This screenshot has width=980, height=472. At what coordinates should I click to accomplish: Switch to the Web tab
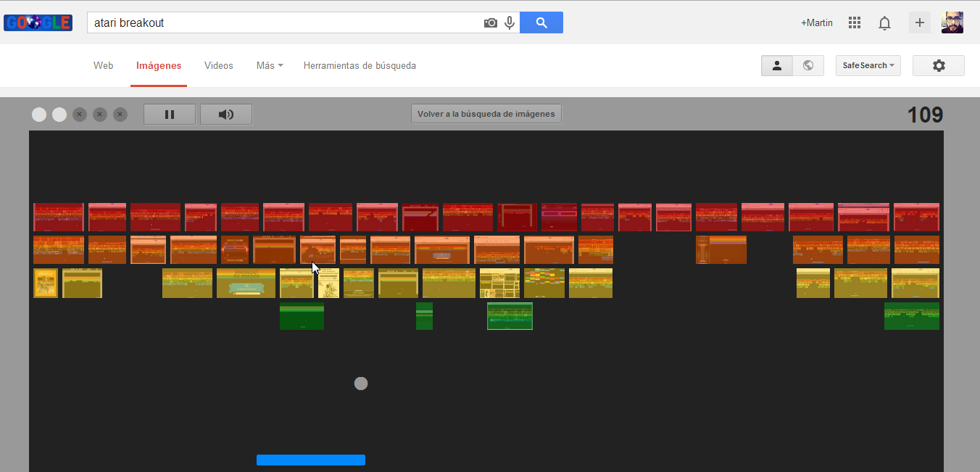click(104, 65)
